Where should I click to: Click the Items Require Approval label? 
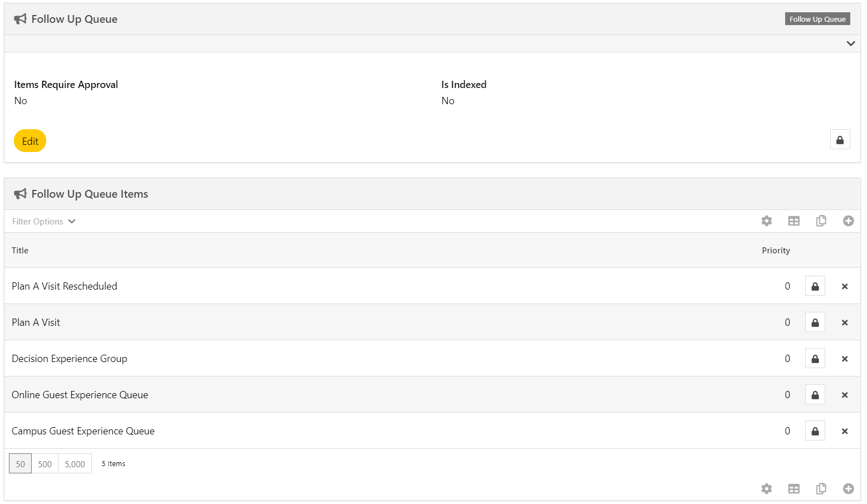click(x=66, y=85)
